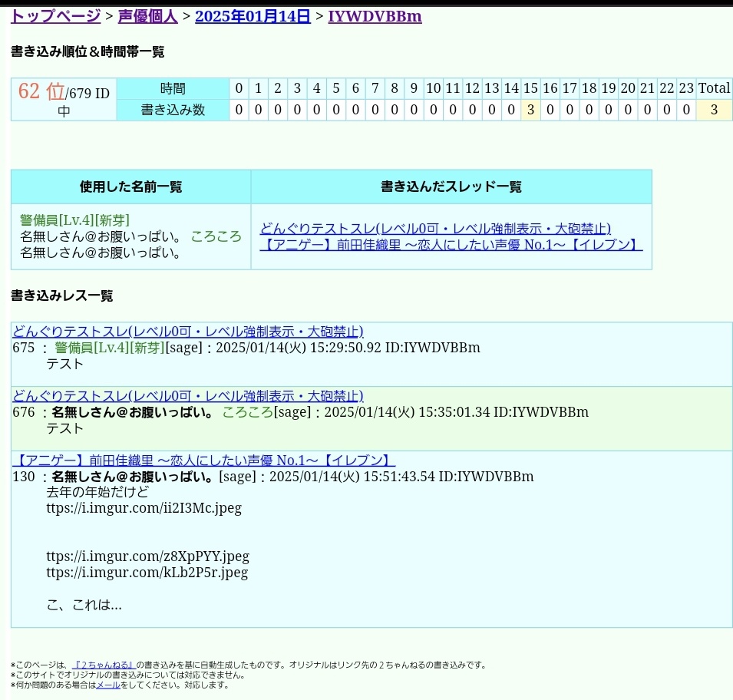
Task: Click the 去年の年始だけど line in post 130
Action: (x=97, y=492)
